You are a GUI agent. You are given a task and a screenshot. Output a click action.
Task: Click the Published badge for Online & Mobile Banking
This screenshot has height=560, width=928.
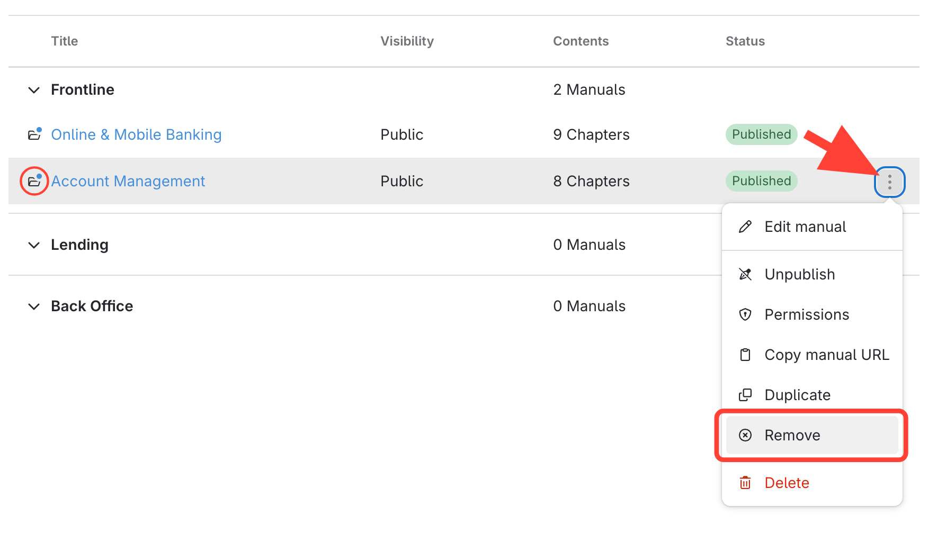(761, 134)
